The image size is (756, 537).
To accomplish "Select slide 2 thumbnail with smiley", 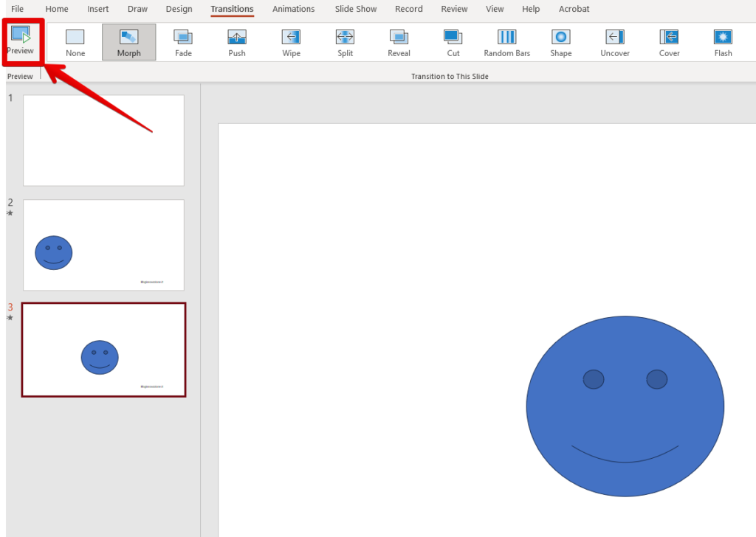I will tap(103, 245).
